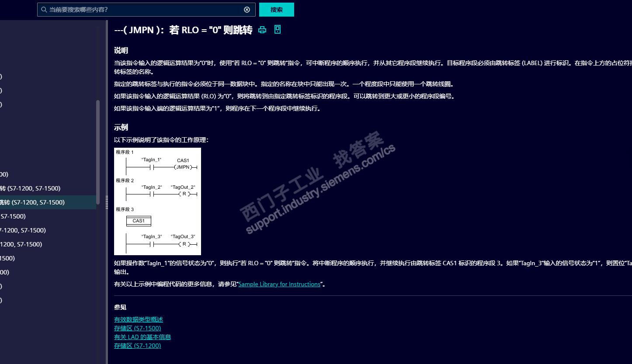
Task: Click the 示例 section heading
Action: (121, 127)
